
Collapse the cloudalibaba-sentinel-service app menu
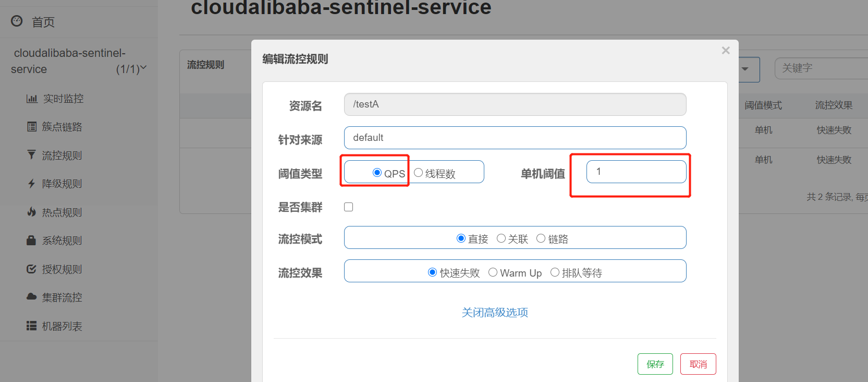click(x=143, y=68)
